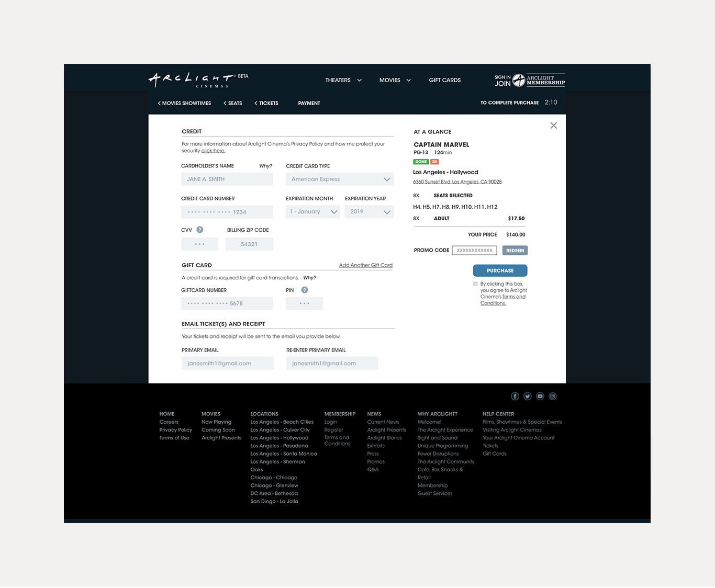Viewport: 715px width, 588px height.
Task: Open Gift Cards in the top navigation
Action: point(445,80)
